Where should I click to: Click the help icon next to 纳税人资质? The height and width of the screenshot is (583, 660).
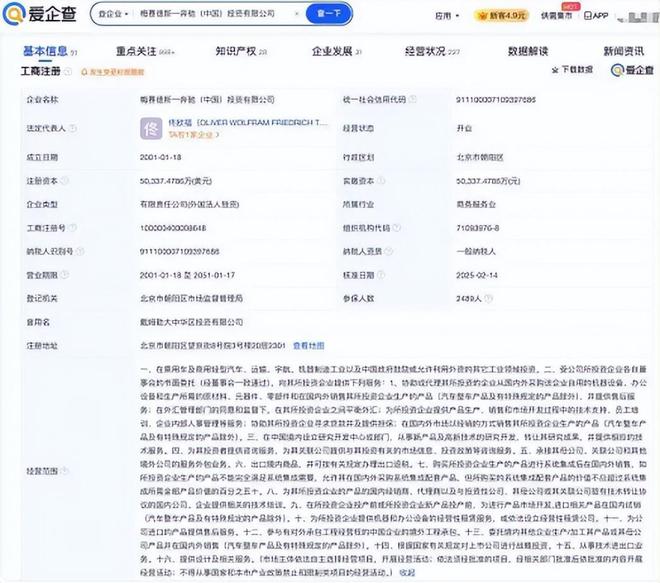(389, 251)
